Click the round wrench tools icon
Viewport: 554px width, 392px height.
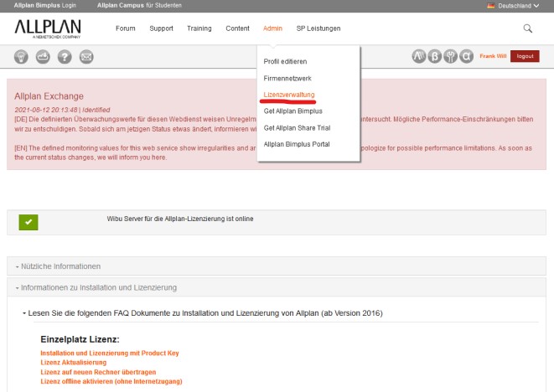pos(451,57)
